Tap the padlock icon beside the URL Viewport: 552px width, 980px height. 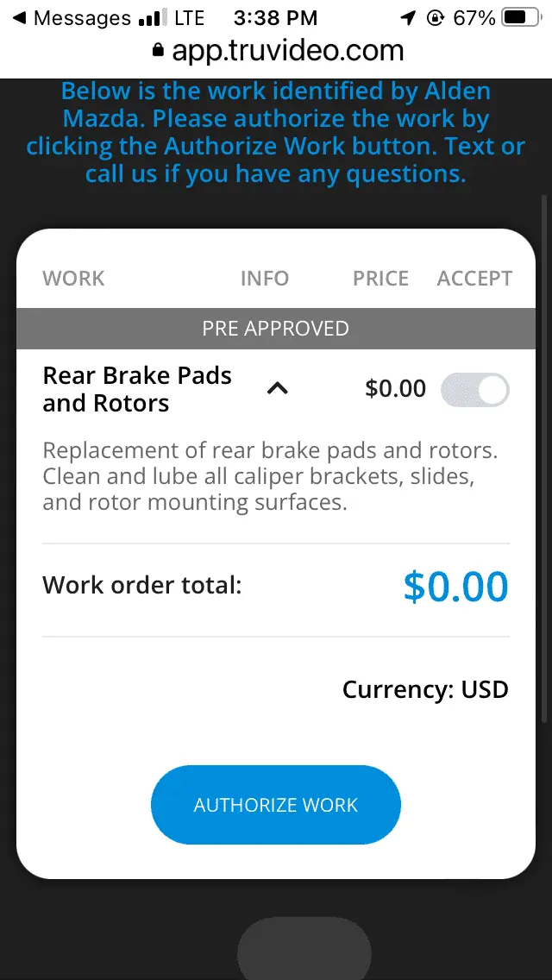click(158, 52)
